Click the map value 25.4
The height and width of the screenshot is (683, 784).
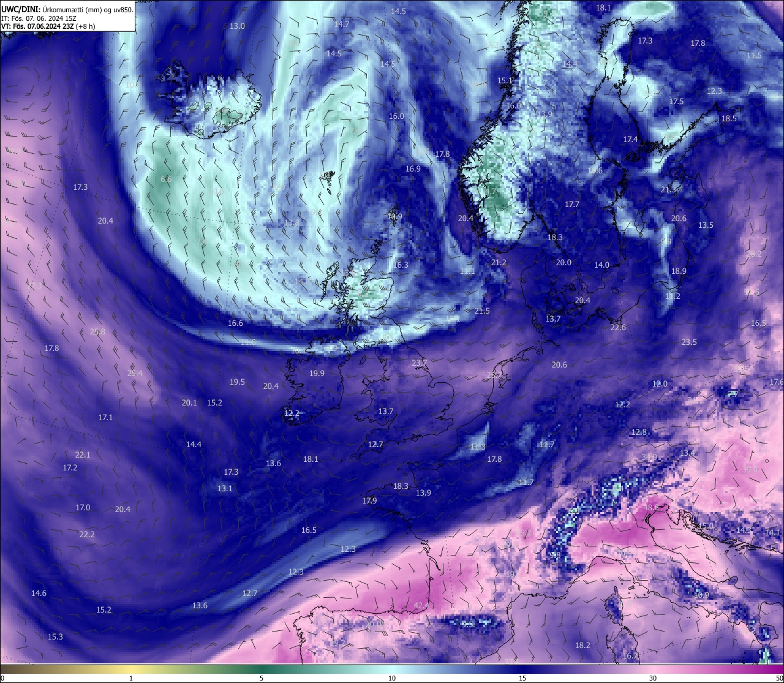(135, 373)
